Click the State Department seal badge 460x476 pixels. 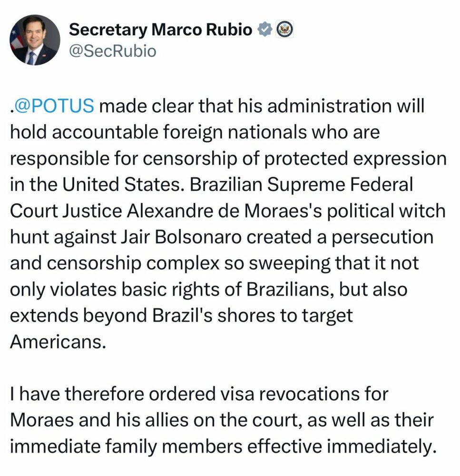[284, 30]
